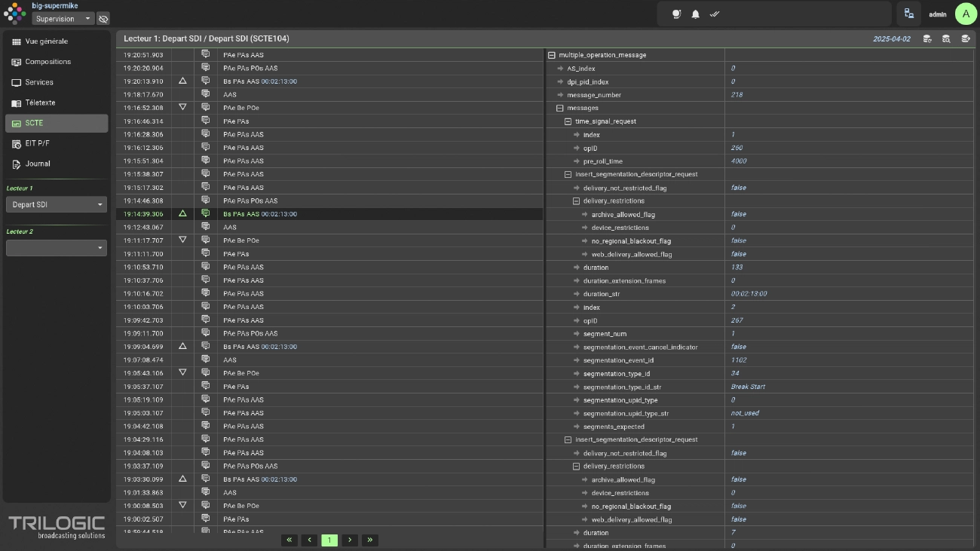Click message icon in 19:12:43.067 row
980x551 pixels.
[205, 227]
